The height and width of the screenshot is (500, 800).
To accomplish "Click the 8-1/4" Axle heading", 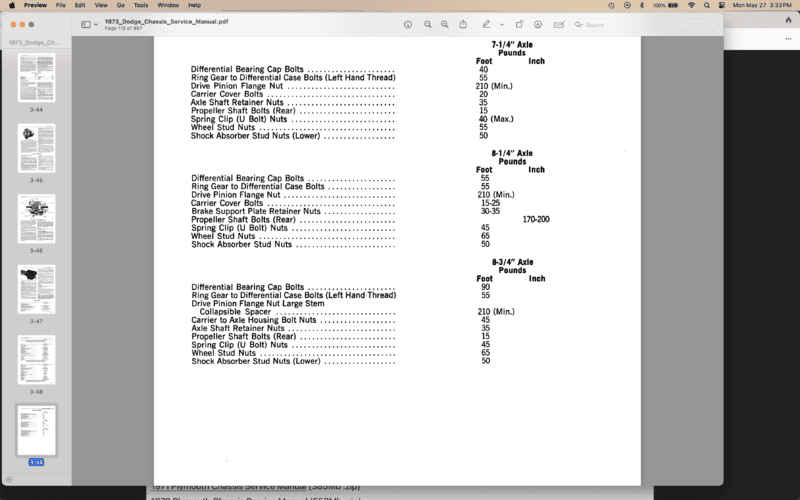I will pyautogui.click(x=512, y=153).
